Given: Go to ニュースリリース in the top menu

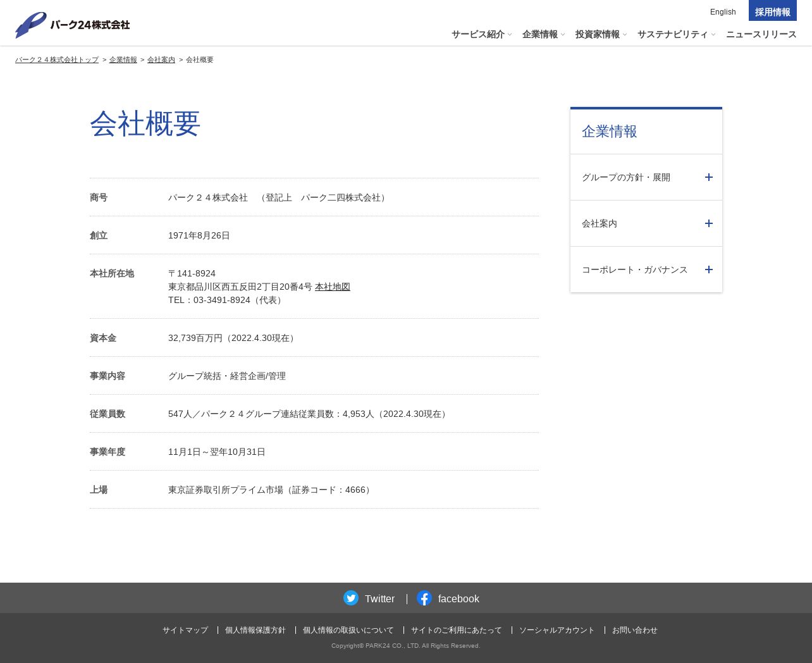Looking at the screenshot, I should [x=761, y=34].
